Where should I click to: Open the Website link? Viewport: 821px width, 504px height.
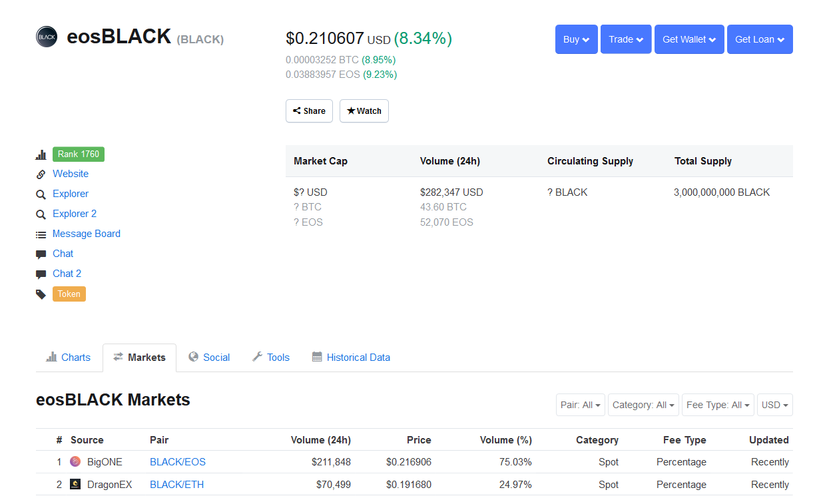pos(71,174)
